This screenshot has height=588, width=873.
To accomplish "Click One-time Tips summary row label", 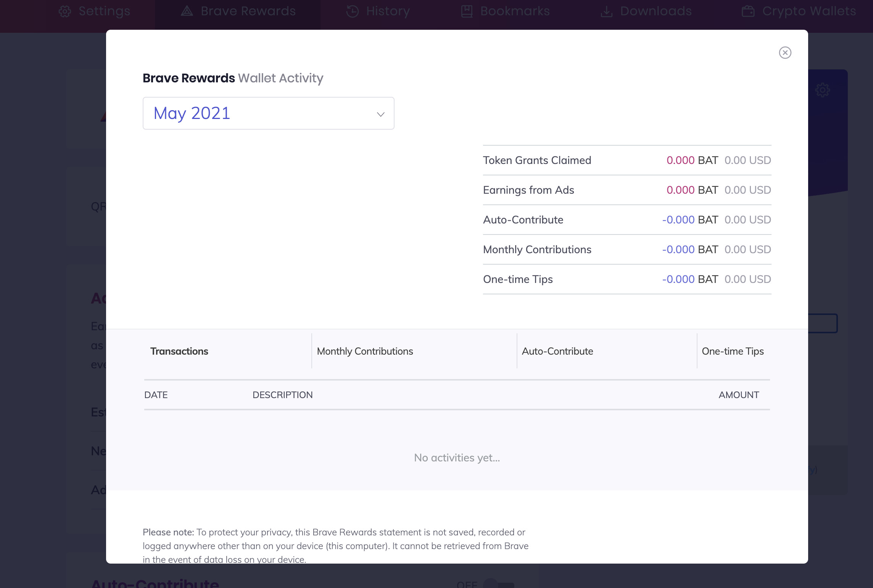I will pyautogui.click(x=518, y=279).
